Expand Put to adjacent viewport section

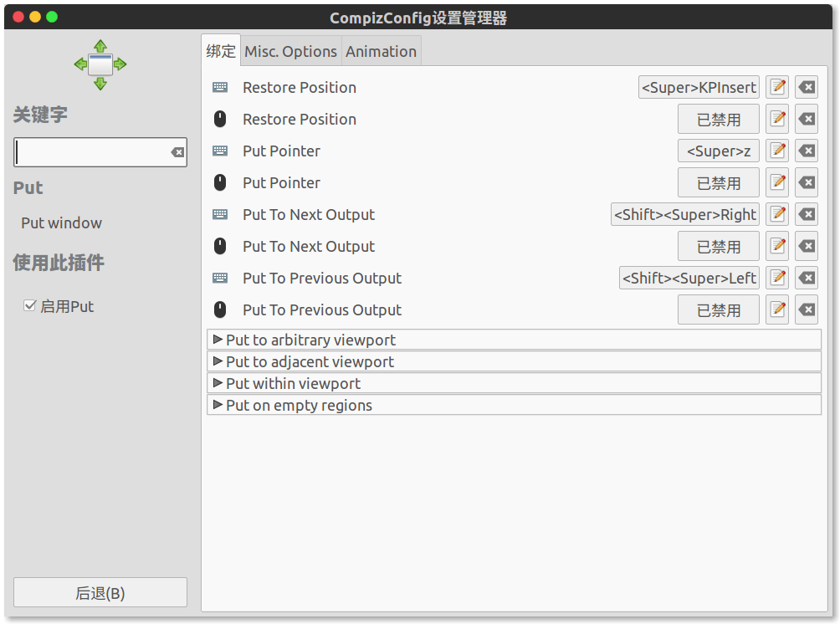[x=218, y=361]
